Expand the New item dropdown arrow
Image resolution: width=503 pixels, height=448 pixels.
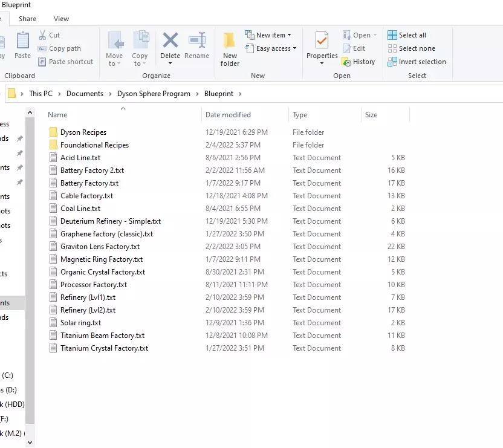tap(289, 35)
